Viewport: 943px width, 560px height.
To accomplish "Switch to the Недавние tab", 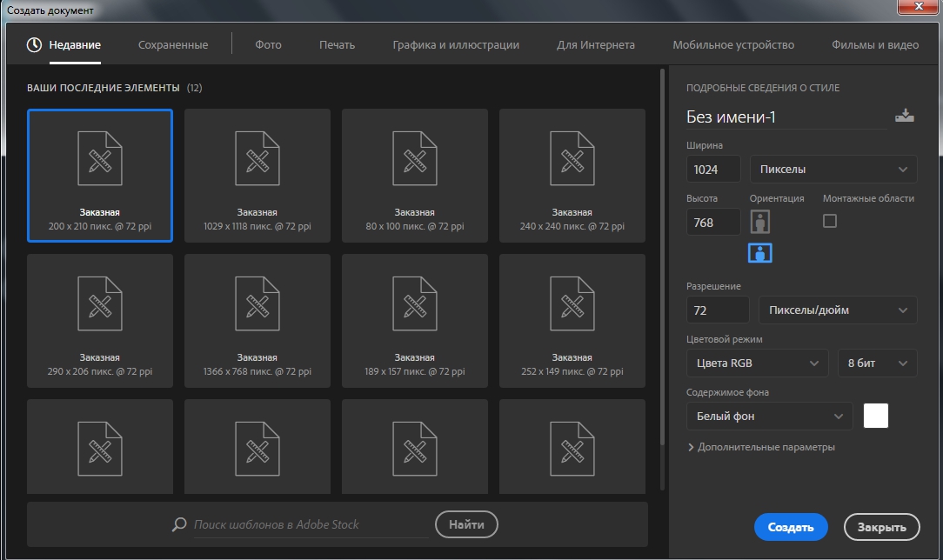I will [x=75, y=45].
